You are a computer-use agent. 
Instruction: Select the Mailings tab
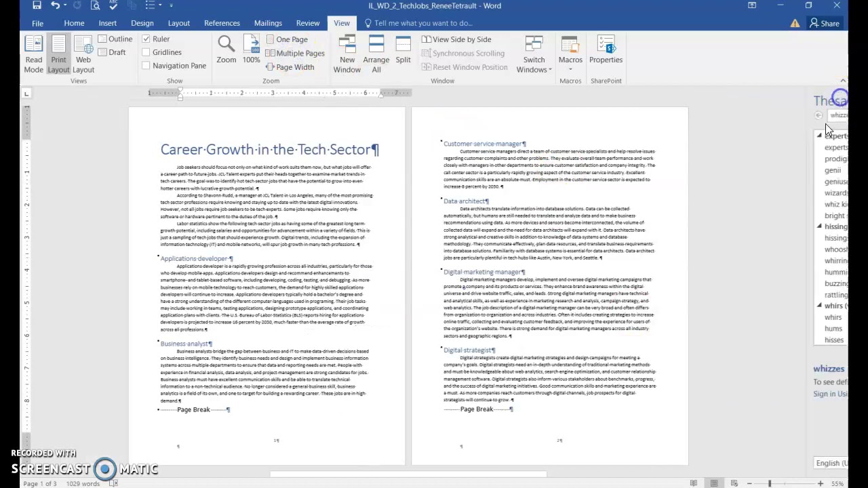(x=268, y=23)
